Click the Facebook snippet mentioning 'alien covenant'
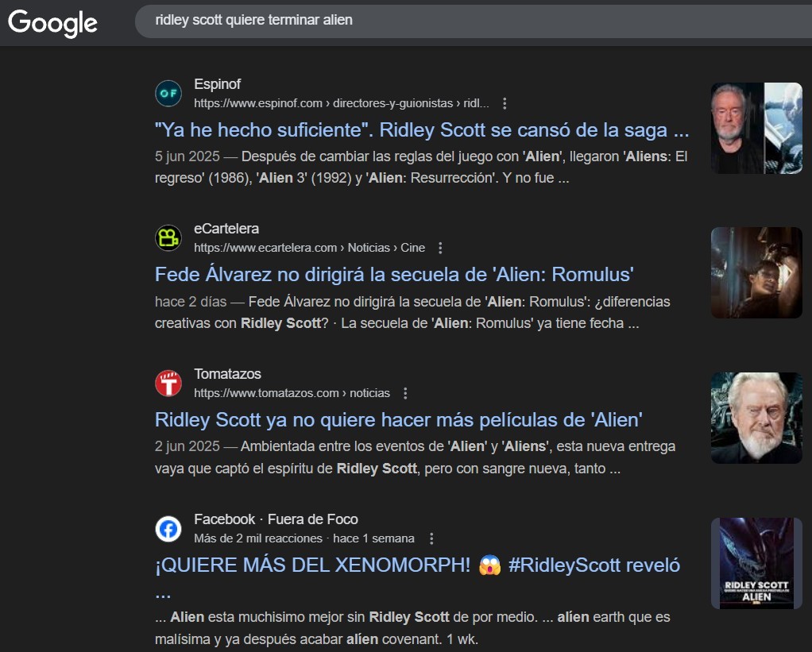The height and width of the screenshot is (652, 812). 412,628
